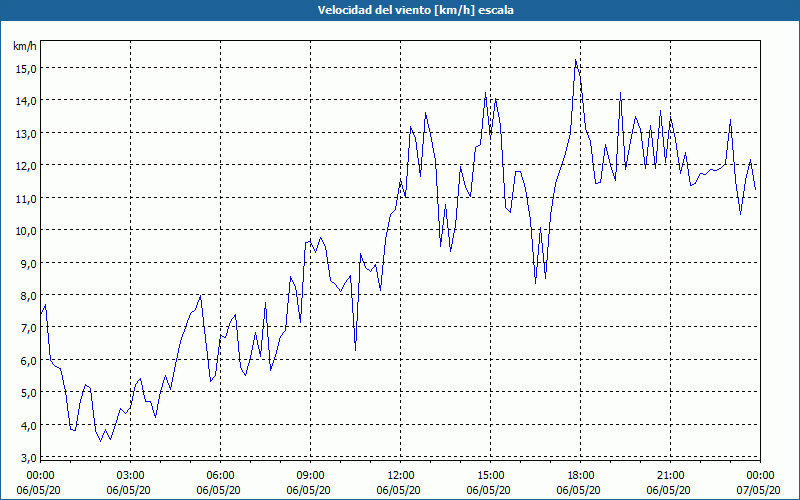Click the 15:00 time axis label
The image size is (800, 500).
pyautogui.click(x=490, y=475)
